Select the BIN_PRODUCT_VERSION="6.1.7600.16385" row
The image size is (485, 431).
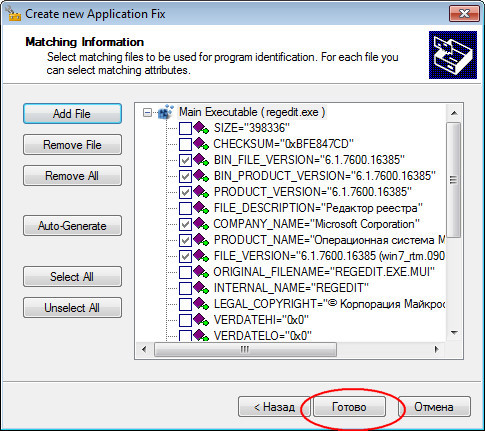(325, 176)
